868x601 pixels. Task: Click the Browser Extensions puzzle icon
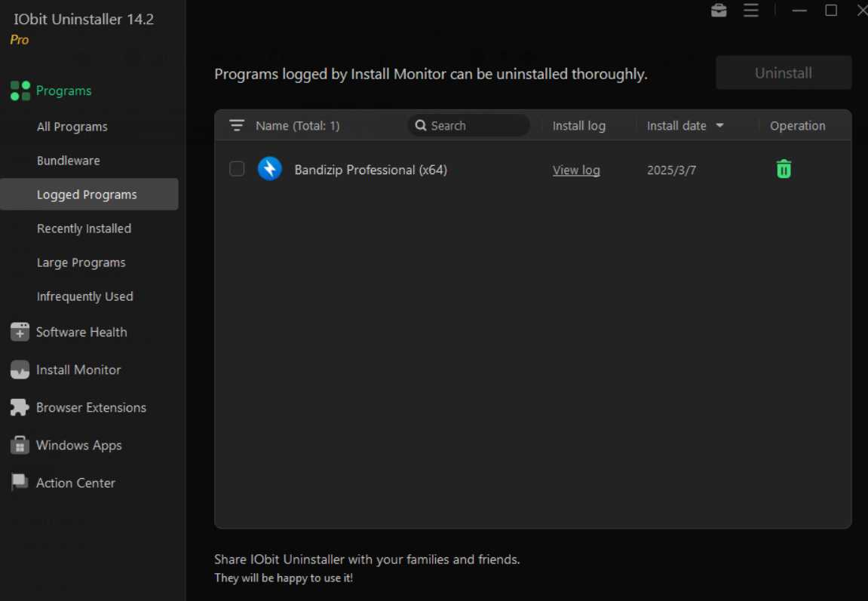[20, 407]
